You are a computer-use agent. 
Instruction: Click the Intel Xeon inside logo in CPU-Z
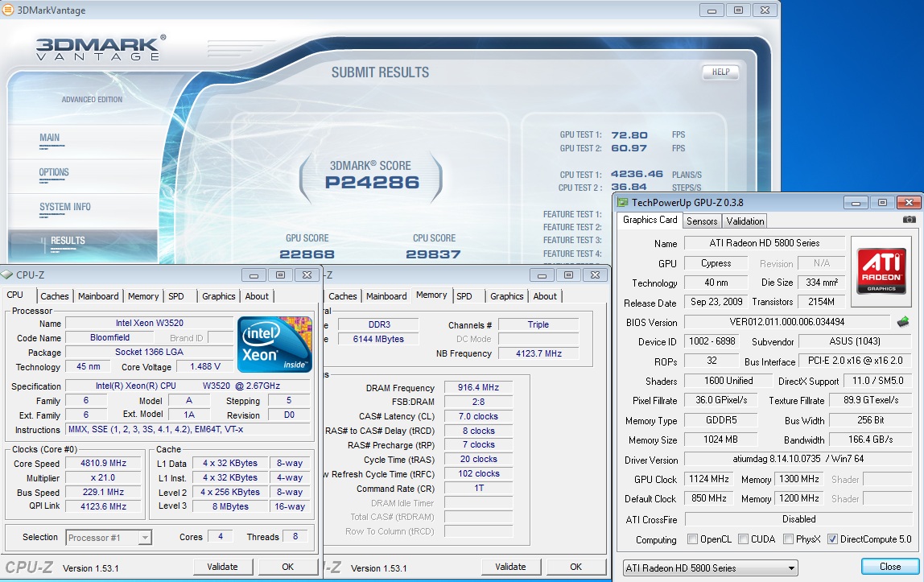pos(274,345)
